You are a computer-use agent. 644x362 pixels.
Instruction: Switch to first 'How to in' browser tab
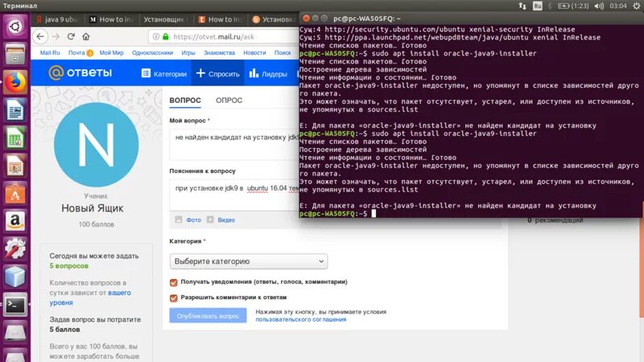pyautogui.click(x=112, y=19)
